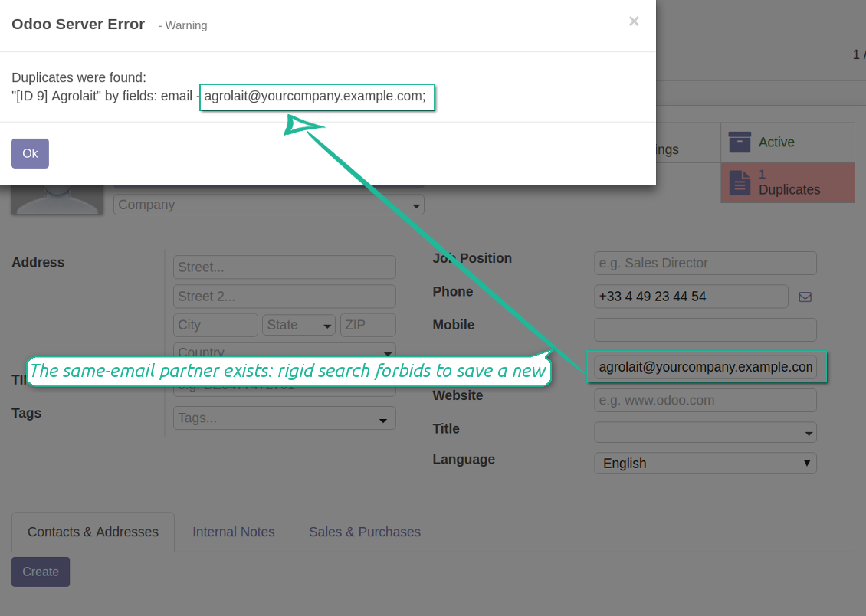Focus the City input field
Viewport: 866px width, 616px height.
point(215,325)
